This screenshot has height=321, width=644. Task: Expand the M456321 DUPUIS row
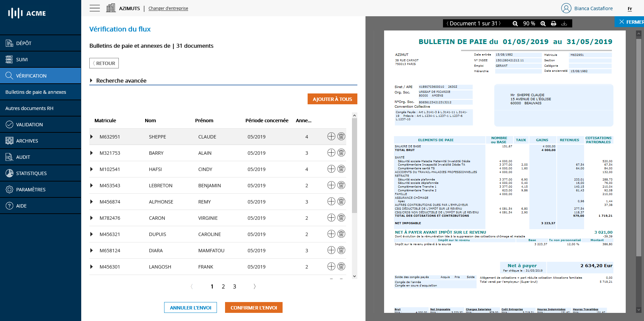[91, 234]
